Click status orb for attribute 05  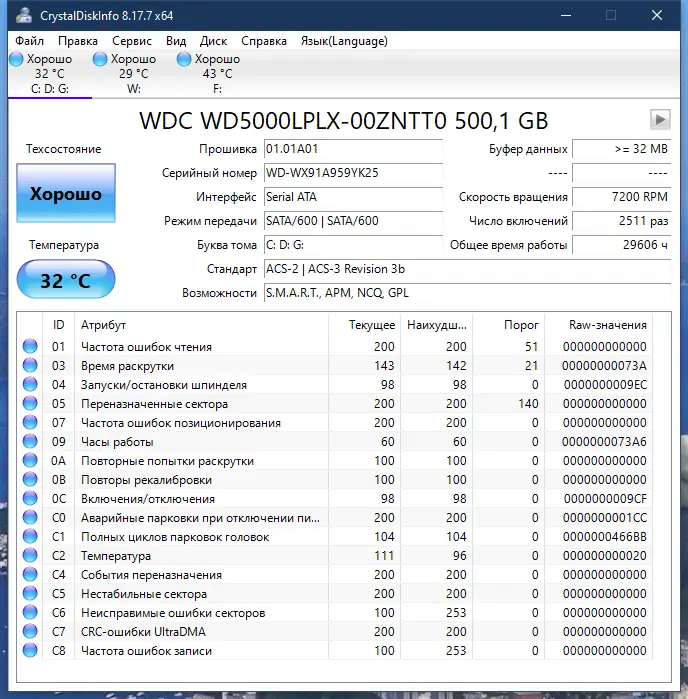(x=30, y=403)
